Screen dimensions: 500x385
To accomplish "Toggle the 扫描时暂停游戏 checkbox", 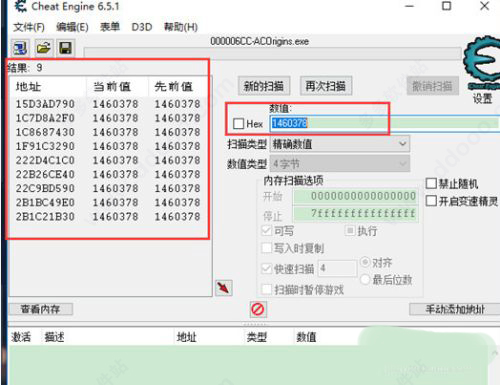I will click(267, 289).
